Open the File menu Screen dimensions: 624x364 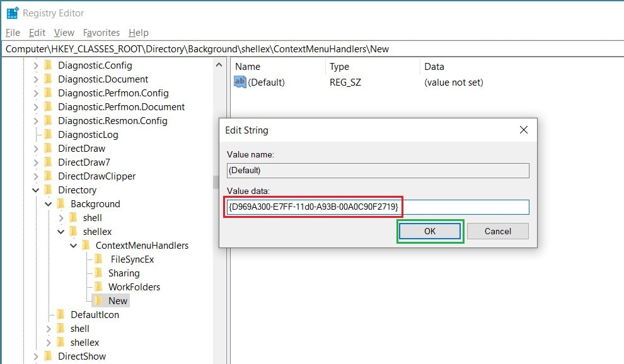(13, 33)
